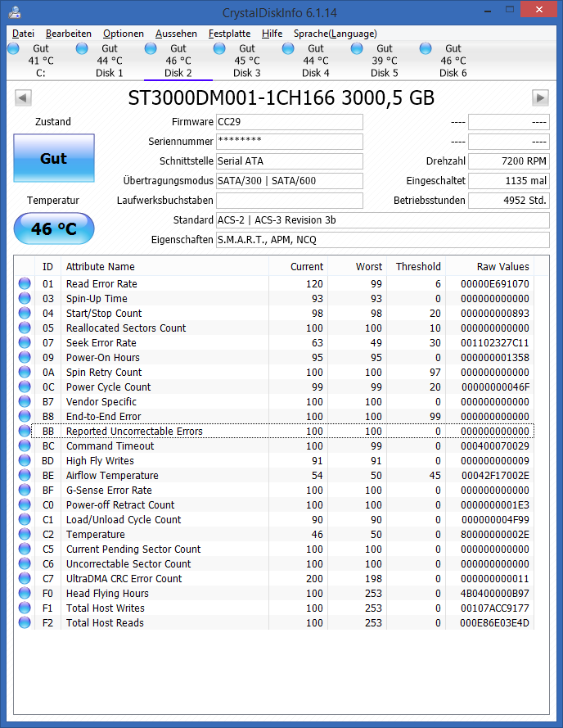The image size is (563, 728).
Task: Click status icon of Power-off Retract Count row
Action: pos(25,504)
